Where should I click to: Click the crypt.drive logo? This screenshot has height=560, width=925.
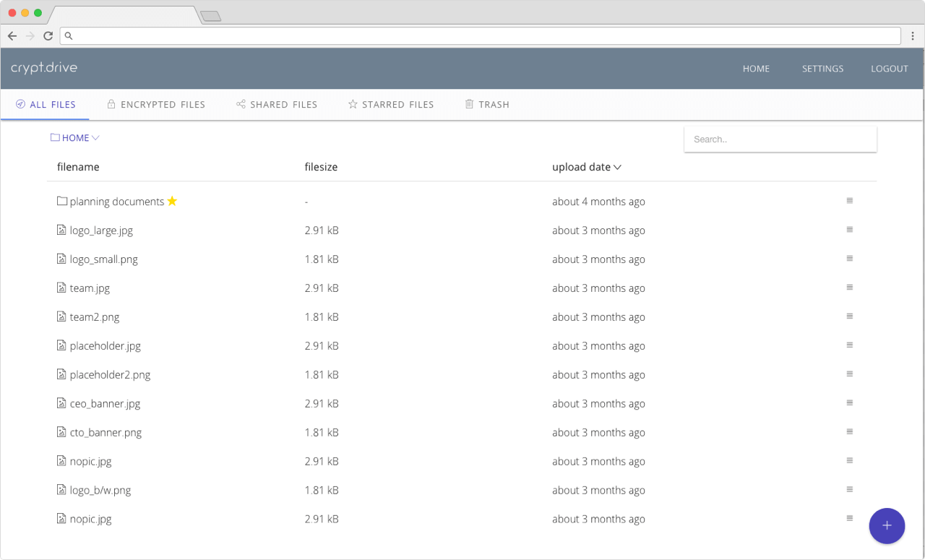[x=44, y=68]
